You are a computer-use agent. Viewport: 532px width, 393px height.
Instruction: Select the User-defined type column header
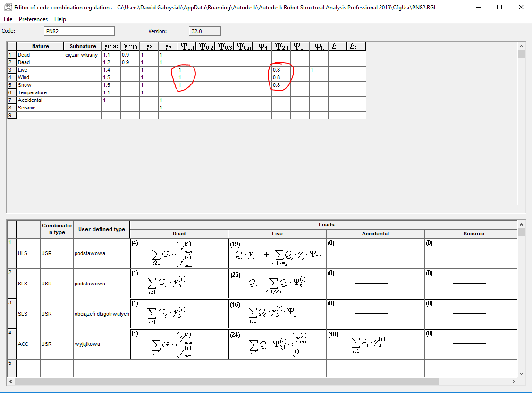(101, 229)
